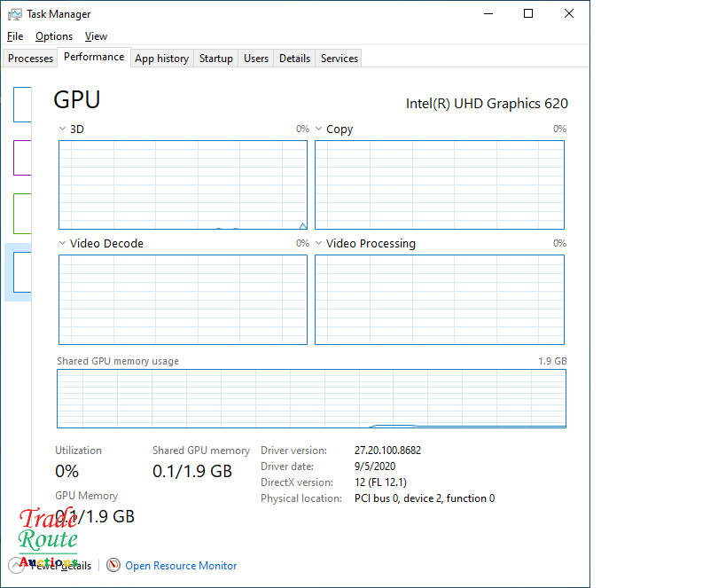Open the View menu
726x588 pixels.
pos(96,36)
